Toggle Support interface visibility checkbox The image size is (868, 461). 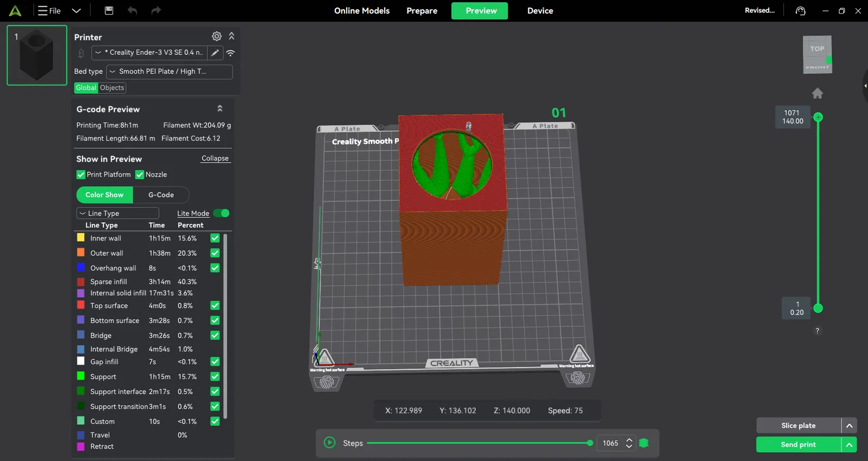tap(215, 391)
